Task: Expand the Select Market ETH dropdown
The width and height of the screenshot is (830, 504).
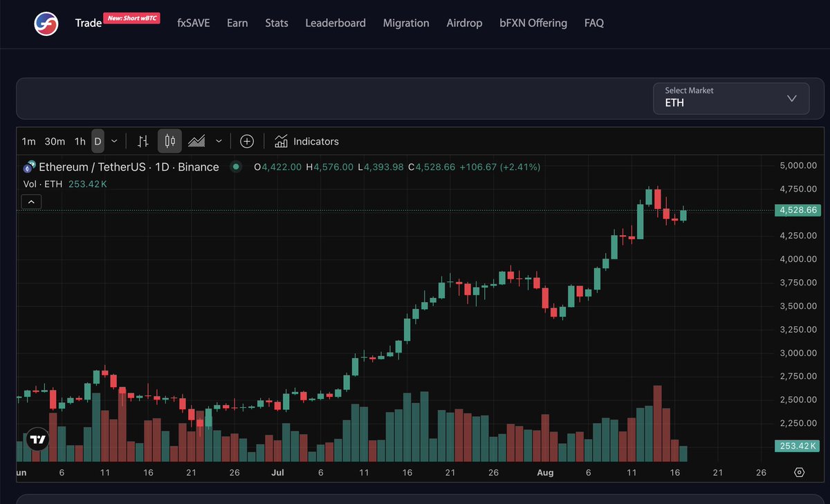Action: tap(731, 98)
